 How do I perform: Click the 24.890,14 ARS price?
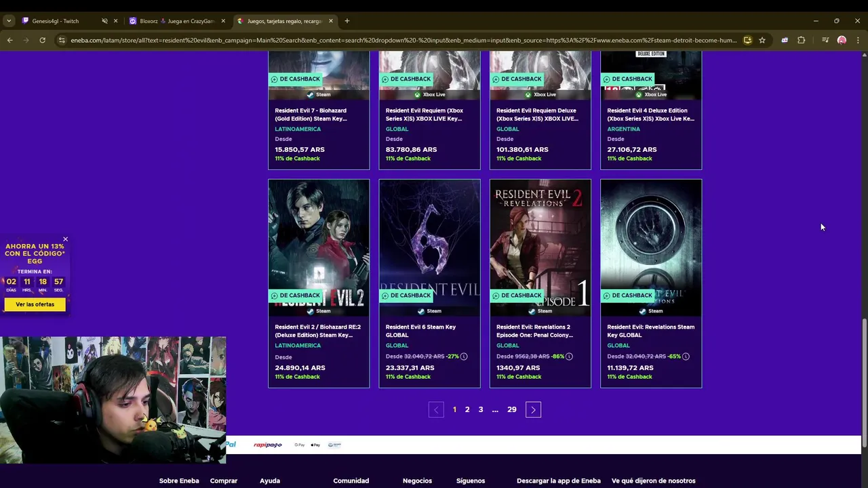click(300, 367)
